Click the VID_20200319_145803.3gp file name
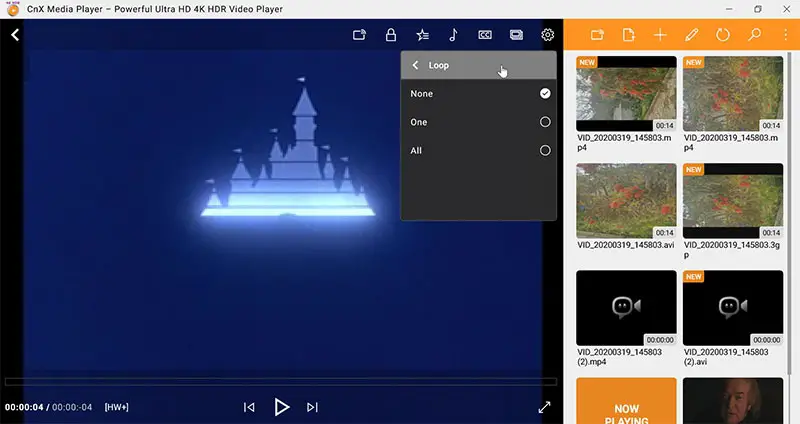800x424 pixels. click(x=731, y=250)
